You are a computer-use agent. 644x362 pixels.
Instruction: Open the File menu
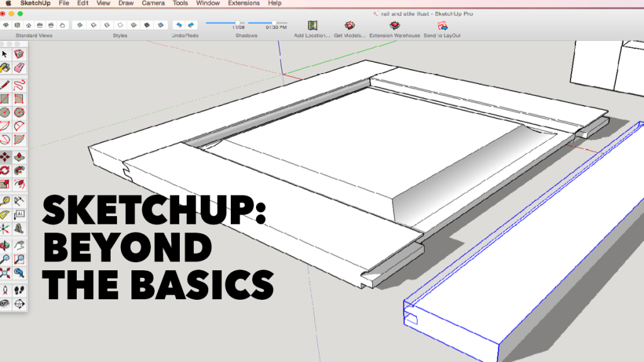click(64, 3)
